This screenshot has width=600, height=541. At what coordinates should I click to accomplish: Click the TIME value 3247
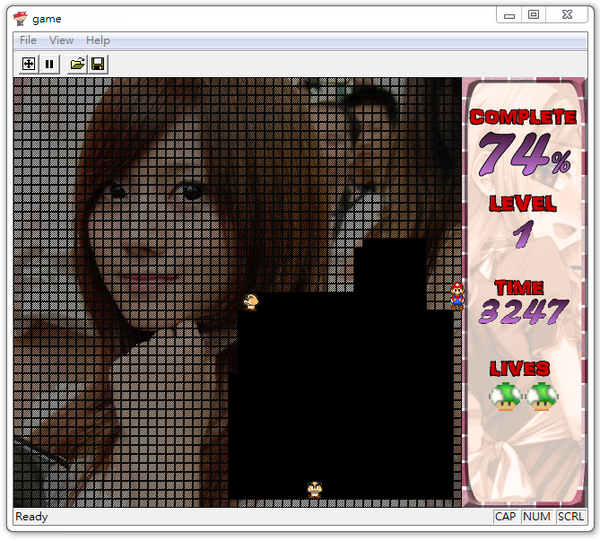click(x=523, y=311)
